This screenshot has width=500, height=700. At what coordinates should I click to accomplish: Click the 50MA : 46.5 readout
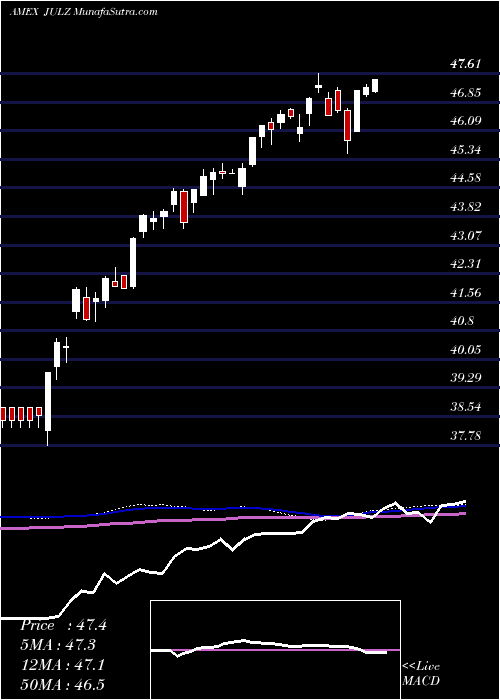point(62,684)
